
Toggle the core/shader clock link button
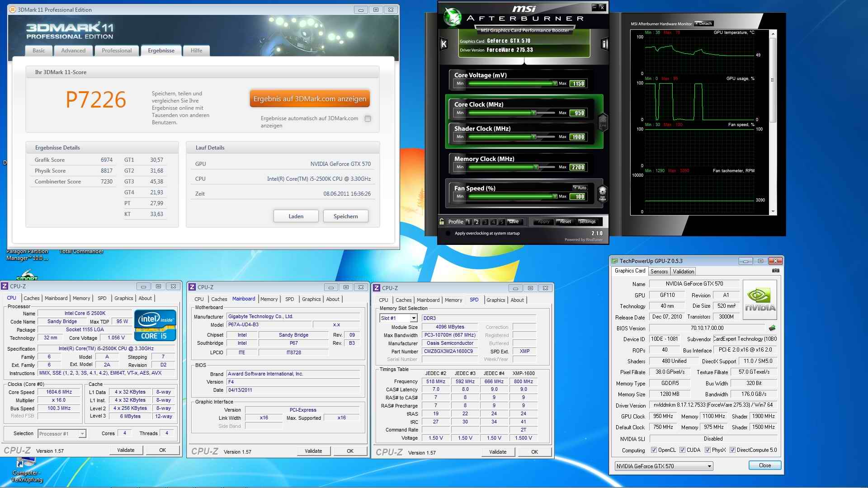(603, 122)
